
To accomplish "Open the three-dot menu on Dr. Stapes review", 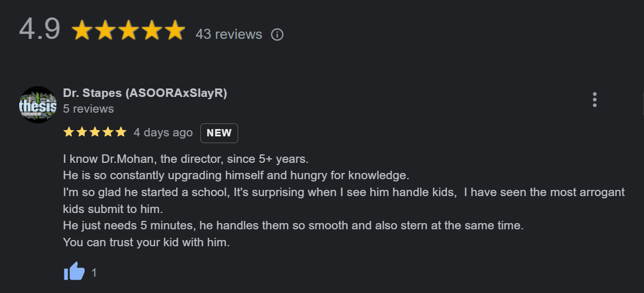I will pyautogui.click(x=594, y=100).
